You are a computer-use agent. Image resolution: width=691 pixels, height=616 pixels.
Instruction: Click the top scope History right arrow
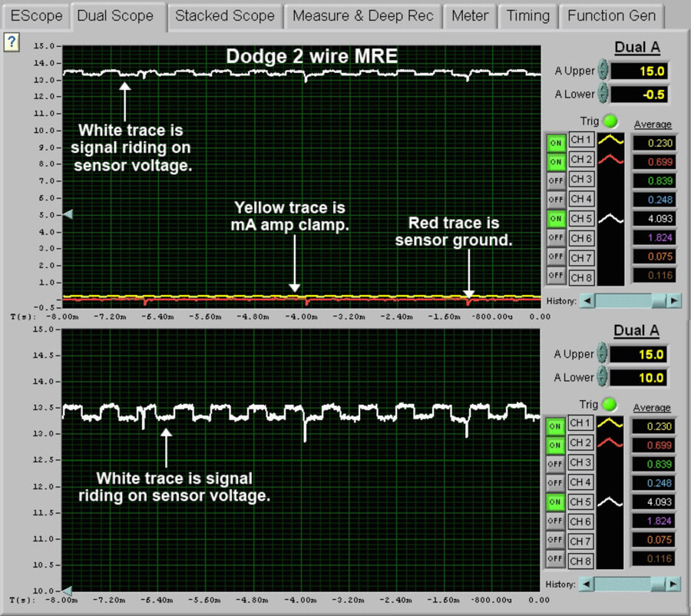pyautogui.click(x=674, y=301)
